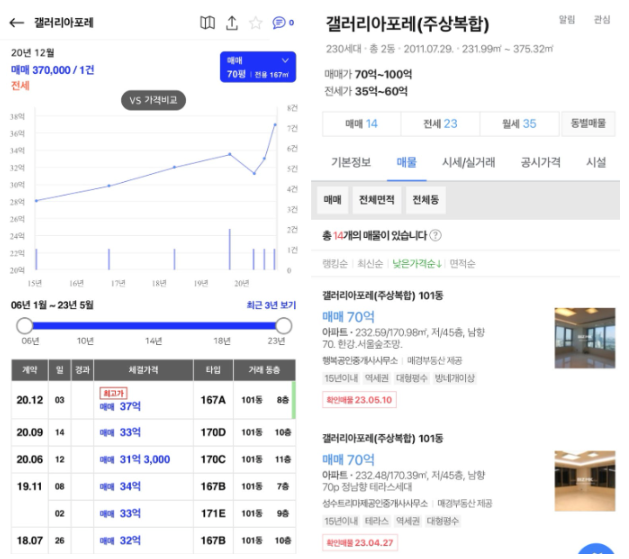The height and width of the screenshot is (559, 629).
Task: Switch to the 매물 tab
Action: [406, 162]
